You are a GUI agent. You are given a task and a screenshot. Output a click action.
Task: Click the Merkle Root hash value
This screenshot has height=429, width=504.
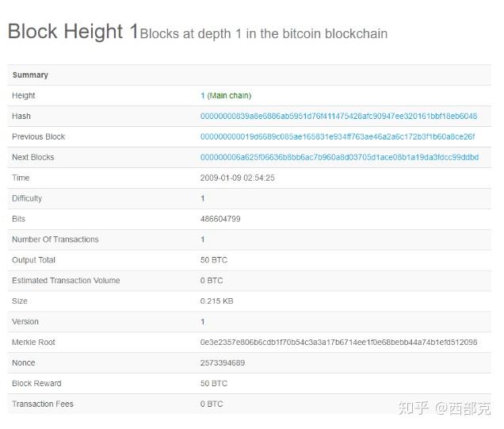(x=338, y=343)
